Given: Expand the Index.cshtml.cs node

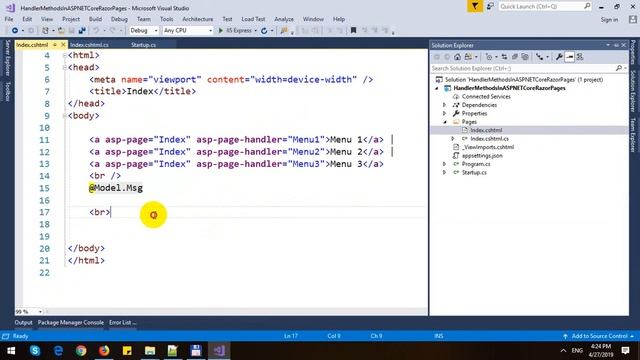Looking at the screenshot, I should click(453, 139).
